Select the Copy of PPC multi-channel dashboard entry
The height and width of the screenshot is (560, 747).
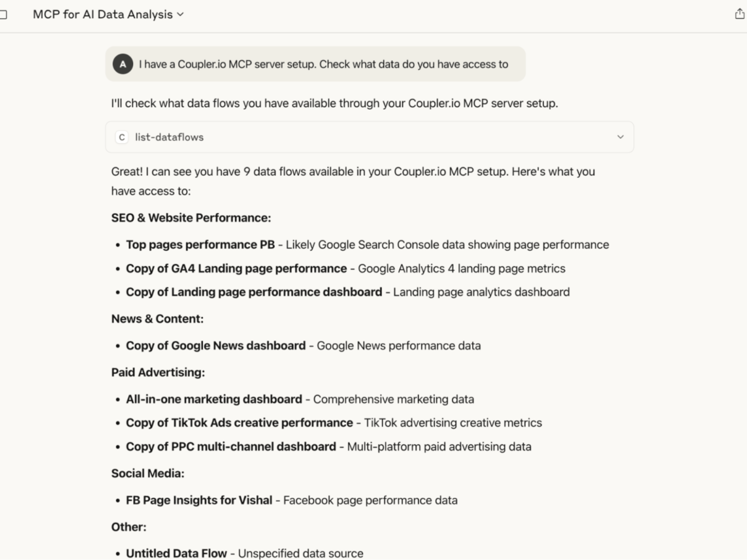(231, 446)
